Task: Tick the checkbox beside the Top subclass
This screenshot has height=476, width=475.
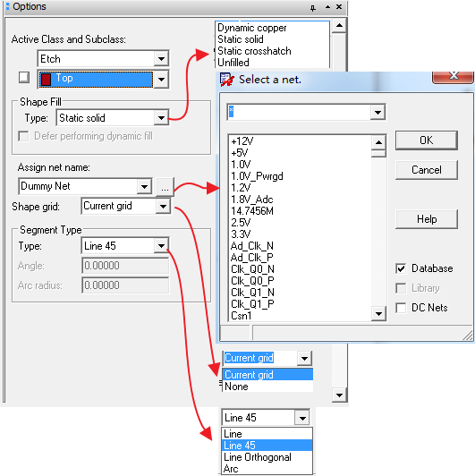Action: (x=24, y=77)
